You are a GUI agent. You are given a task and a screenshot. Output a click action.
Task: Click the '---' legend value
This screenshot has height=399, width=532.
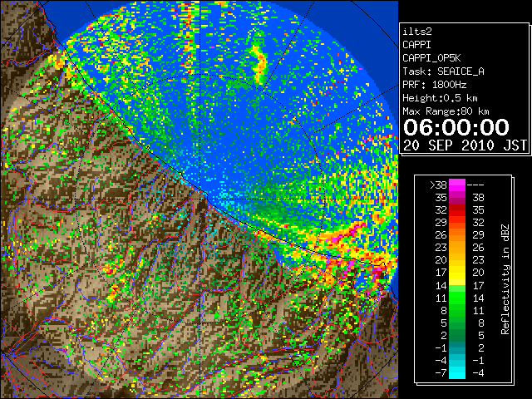[x=475, y=185]
